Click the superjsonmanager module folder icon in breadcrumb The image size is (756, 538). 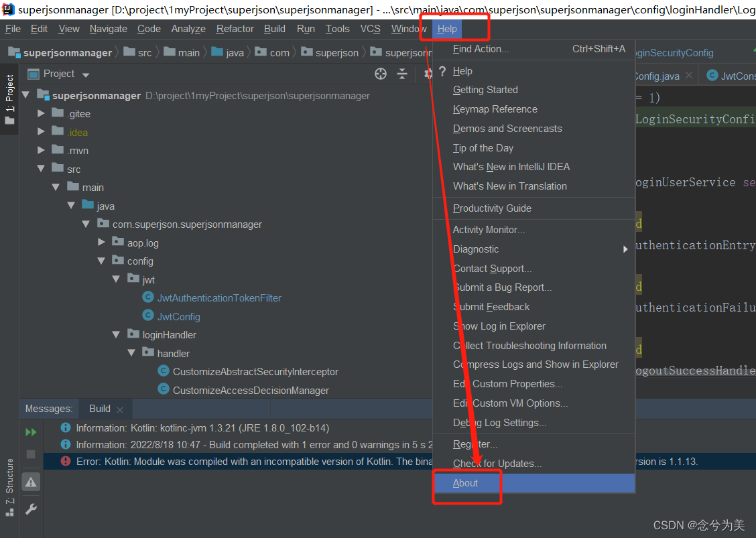[15, 52]
